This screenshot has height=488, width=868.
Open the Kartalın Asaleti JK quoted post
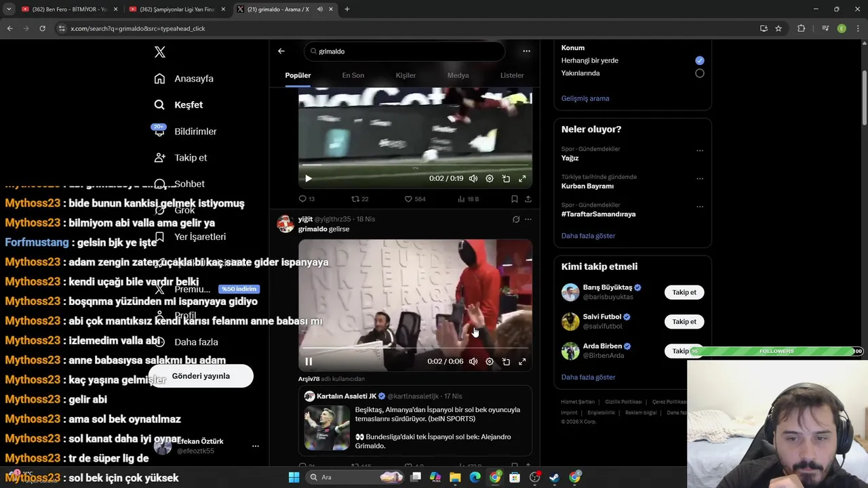pyautogui.click(x=415, y=422)
